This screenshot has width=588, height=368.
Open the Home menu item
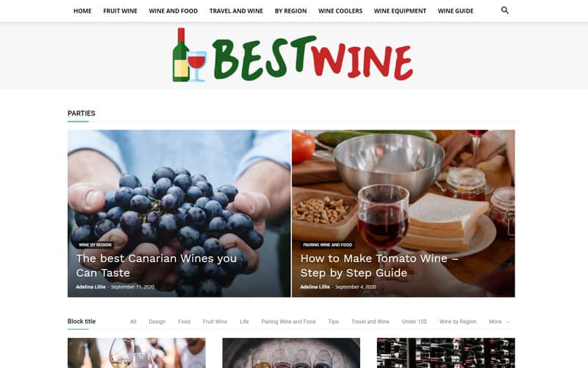click(x=82, y=11)
